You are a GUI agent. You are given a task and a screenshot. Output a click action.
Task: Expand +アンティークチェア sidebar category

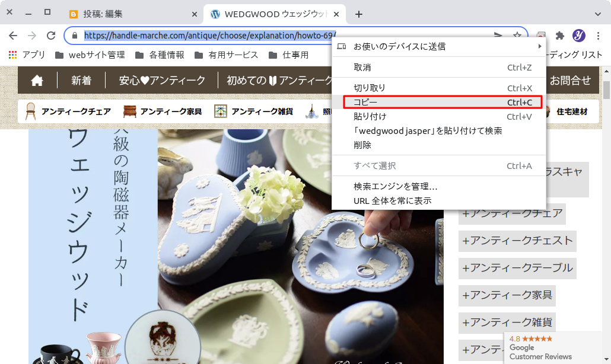click(x=512, y=214)
